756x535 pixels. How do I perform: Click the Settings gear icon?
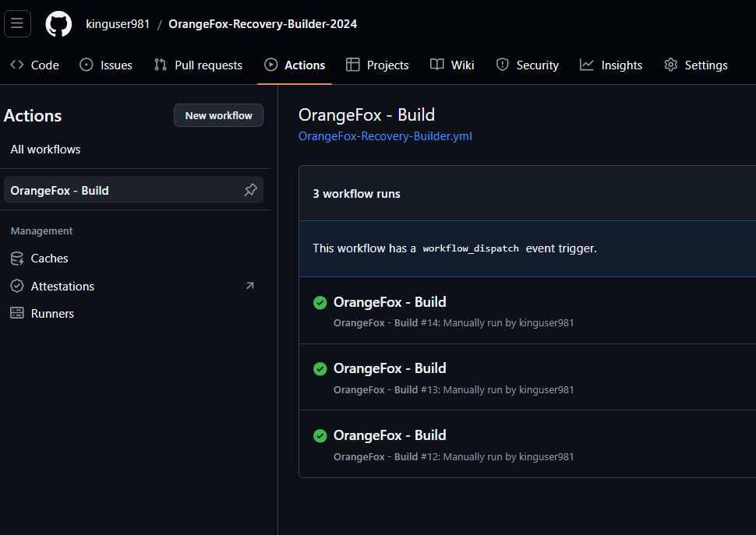coord(671,65)
